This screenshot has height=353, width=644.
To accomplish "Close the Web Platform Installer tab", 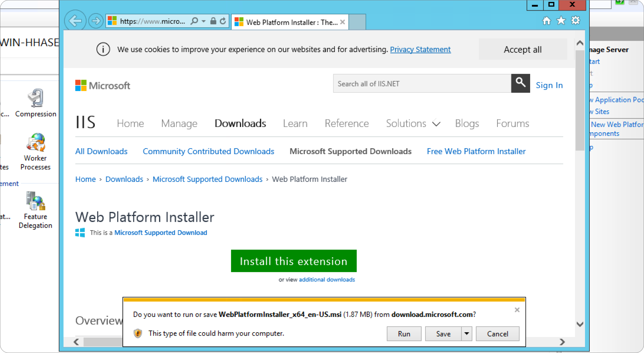I will click(x=343, y=22).
